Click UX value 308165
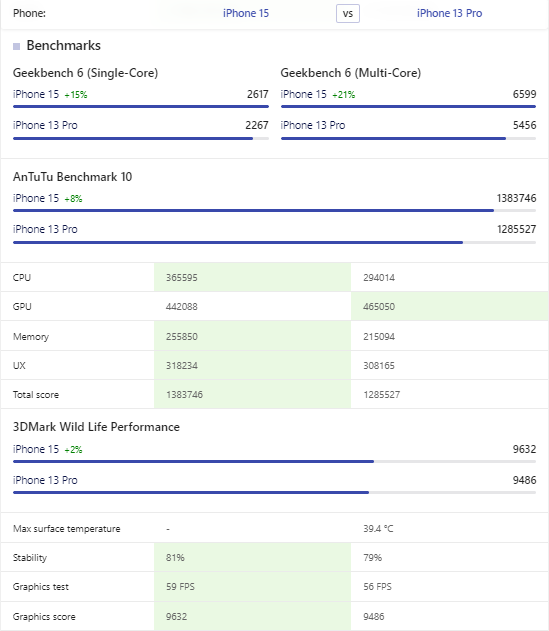 coord(379,365)
